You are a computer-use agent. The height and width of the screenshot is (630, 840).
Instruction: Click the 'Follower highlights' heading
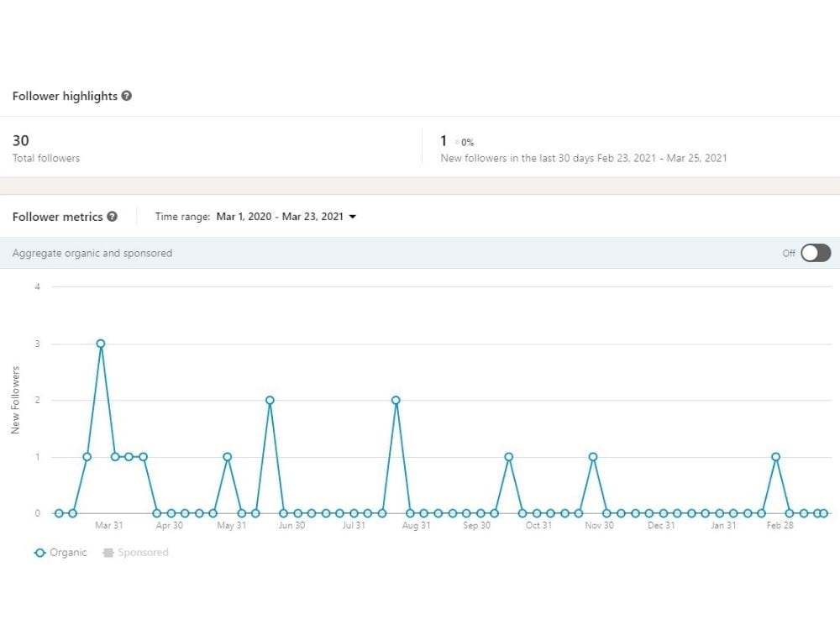(65, 96)
